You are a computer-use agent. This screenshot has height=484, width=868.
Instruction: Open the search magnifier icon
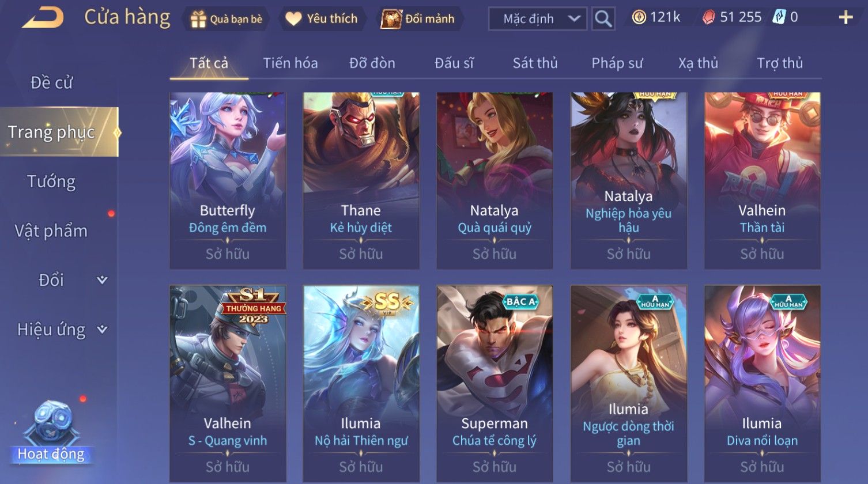pyautogui.click(x=603, y=19)
